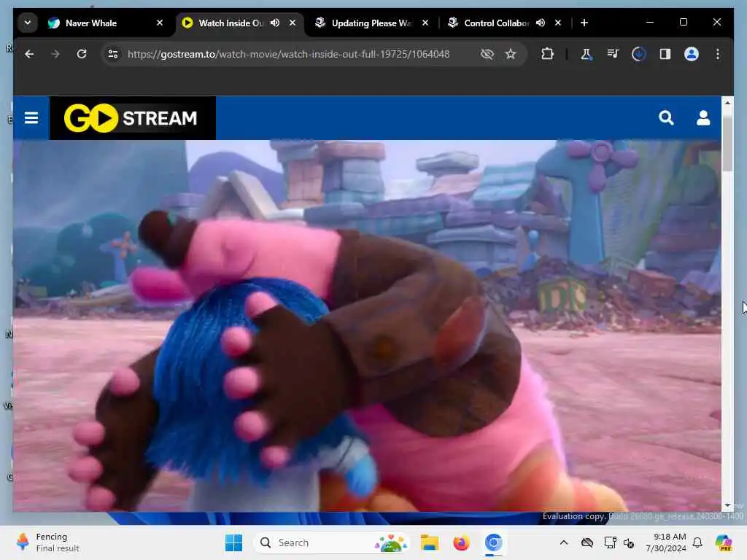Expand the tab search dropdown arrow
This screenshot has width=747, height=560.
pos(28,23)
